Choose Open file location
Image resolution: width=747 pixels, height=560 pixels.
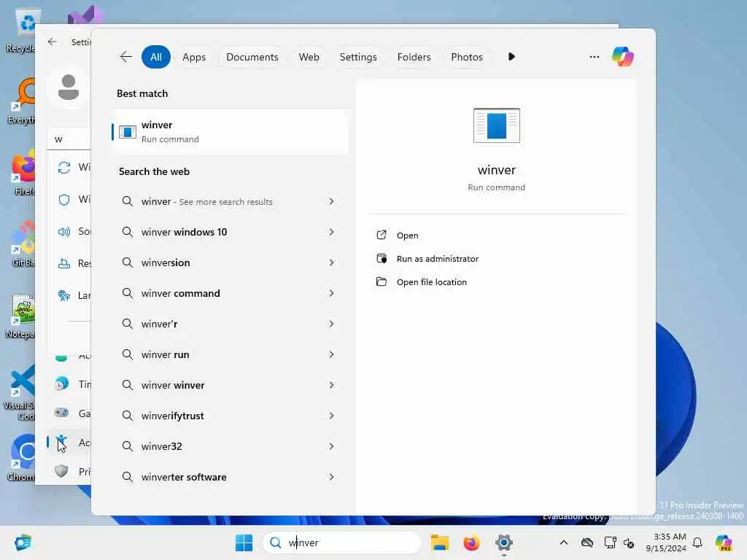point(432,282)
